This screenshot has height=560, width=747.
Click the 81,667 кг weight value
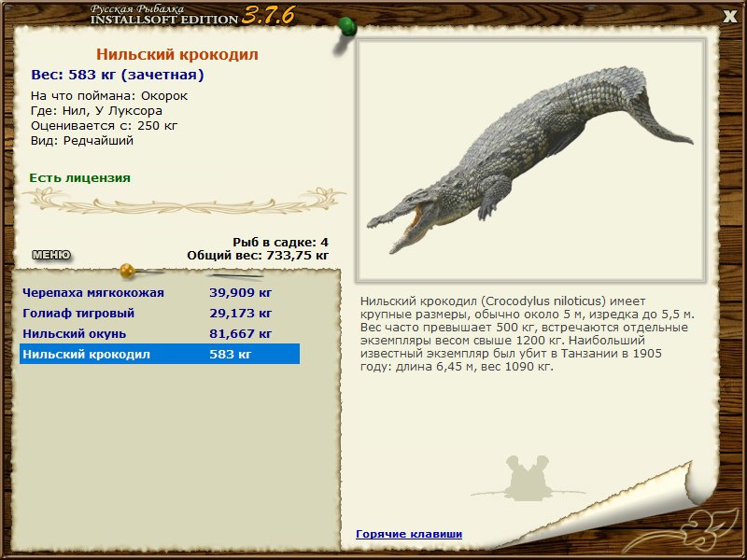pyautogui.click(x=240, y=333)
